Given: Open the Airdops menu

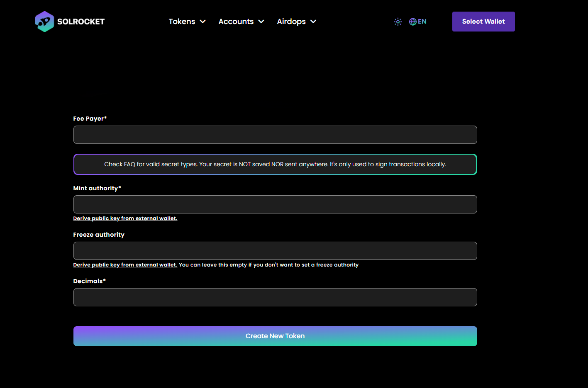Looking at the screenshot, I should pos(291,22).
